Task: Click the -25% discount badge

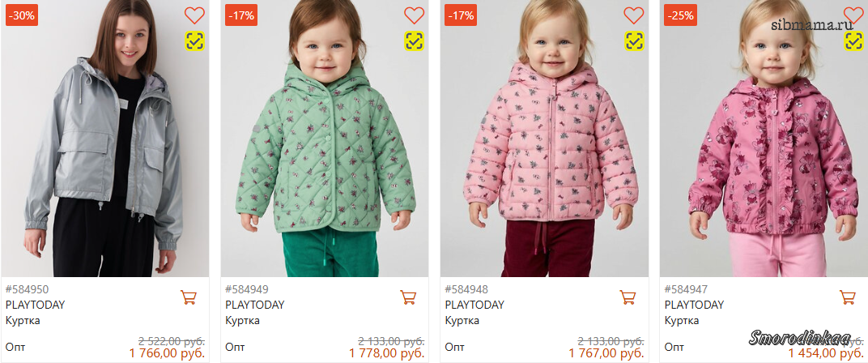Action: [x=680, y=15]
